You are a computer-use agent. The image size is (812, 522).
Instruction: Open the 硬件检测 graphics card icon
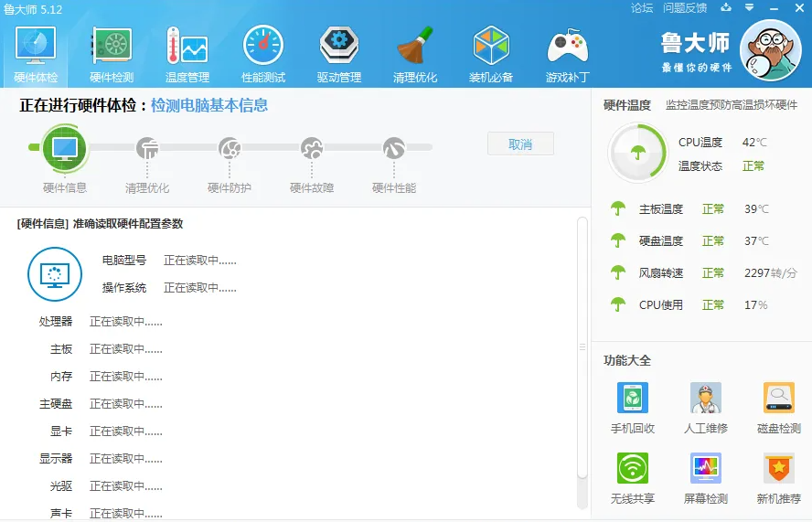coord(112,46)
